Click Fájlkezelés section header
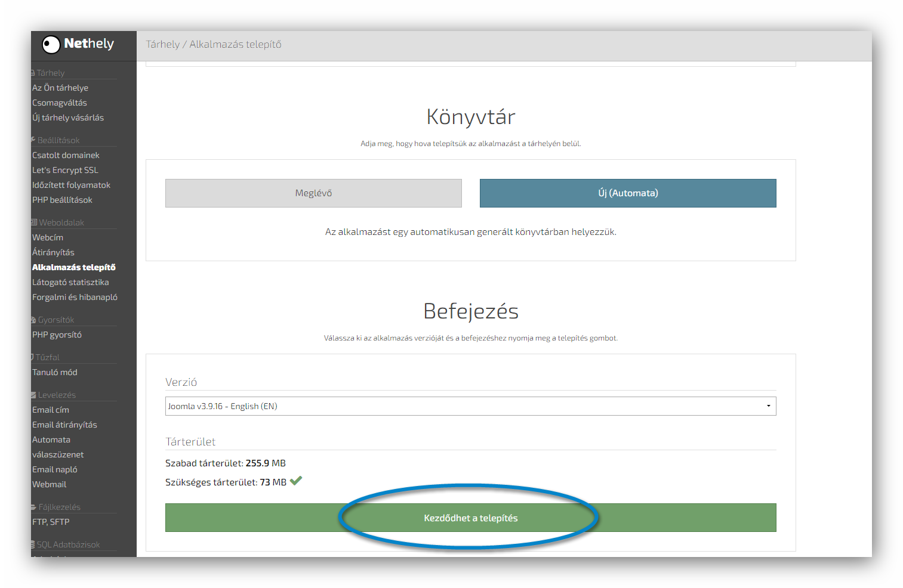903x588 pixels. (56, 507)
